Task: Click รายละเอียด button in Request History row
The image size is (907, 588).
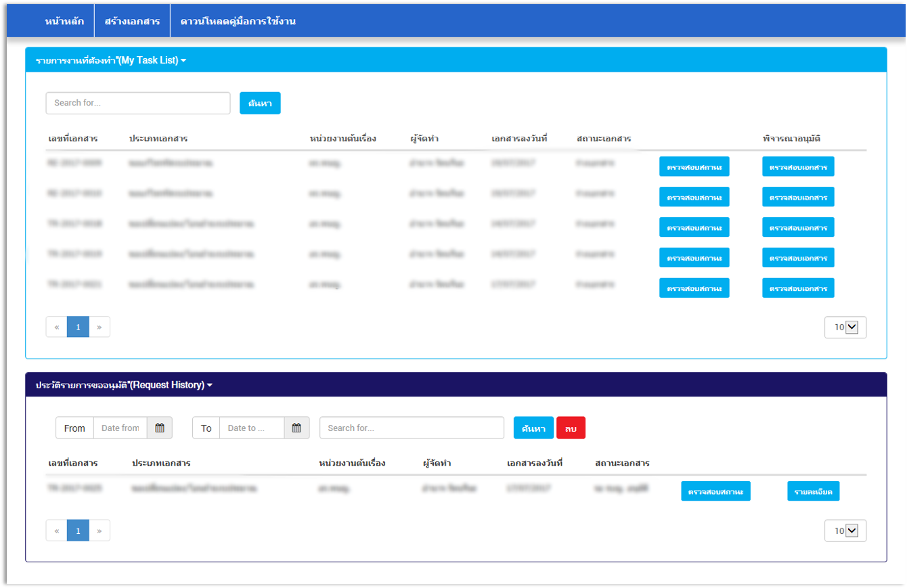Action: click(x=813, y=491)
